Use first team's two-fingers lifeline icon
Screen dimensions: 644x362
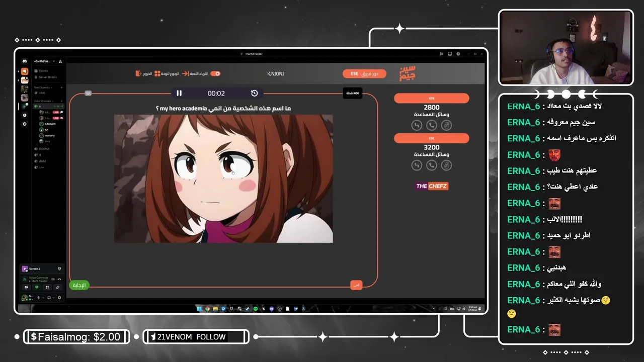coord(447,125)
